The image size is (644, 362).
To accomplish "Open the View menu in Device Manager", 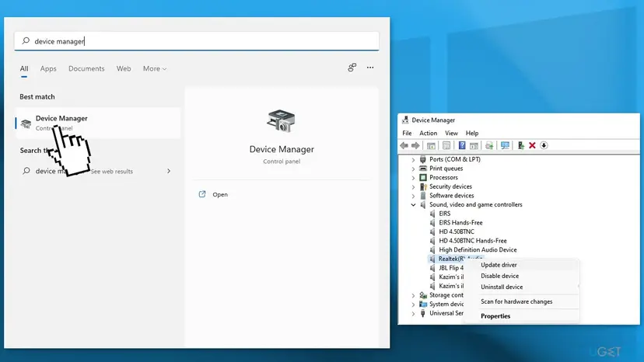I will [451, 133].
